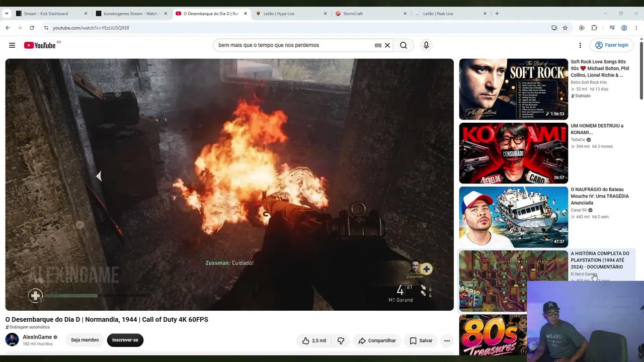
Task: Open the TeGeCe channel link
Action: click(578, 140)
